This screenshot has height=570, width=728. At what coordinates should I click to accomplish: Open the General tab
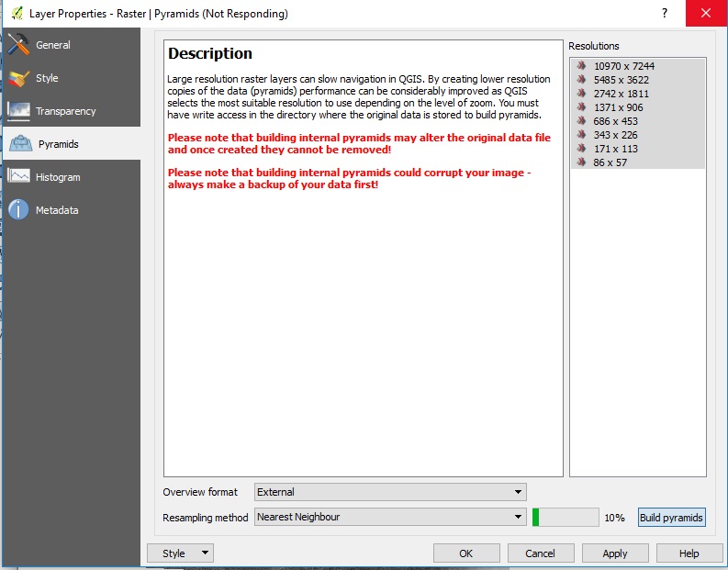72,45
